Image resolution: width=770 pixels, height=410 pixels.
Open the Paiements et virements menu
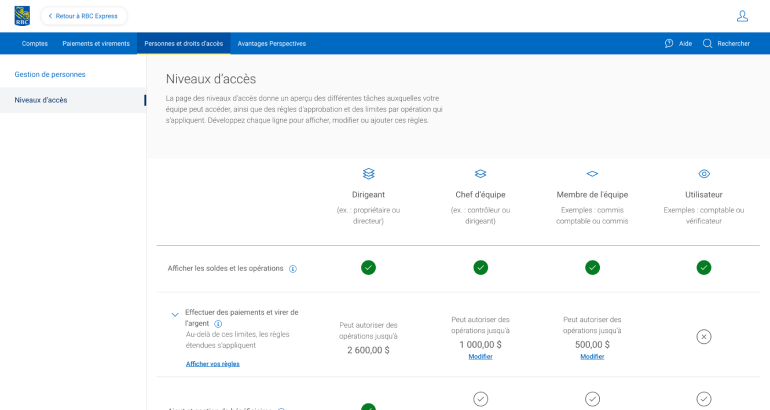(x=96, y=44)
